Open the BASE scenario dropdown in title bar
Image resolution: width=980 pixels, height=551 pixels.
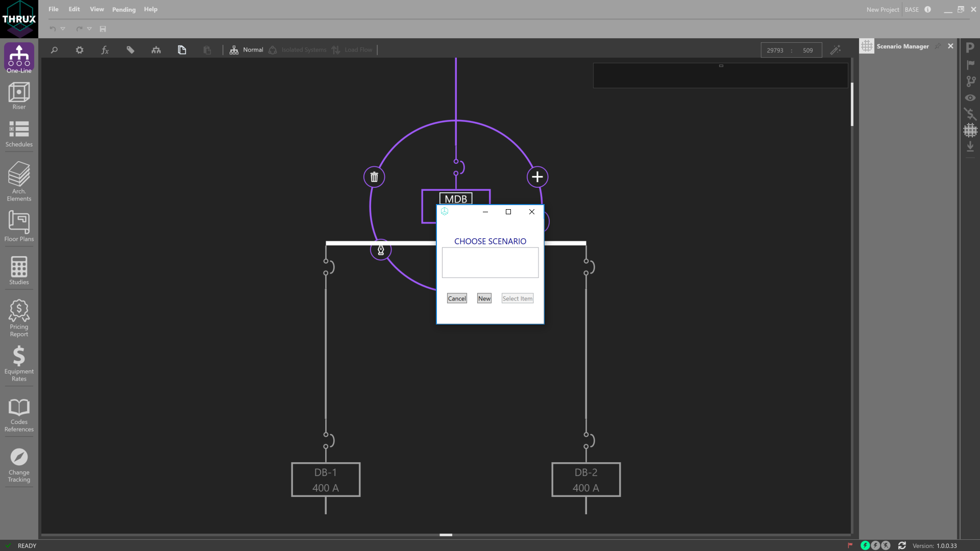pyautogui.click(x=912, y=9)
